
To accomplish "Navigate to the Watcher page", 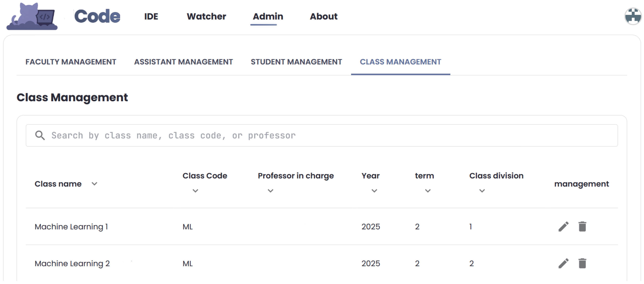I will pos(206,16).
